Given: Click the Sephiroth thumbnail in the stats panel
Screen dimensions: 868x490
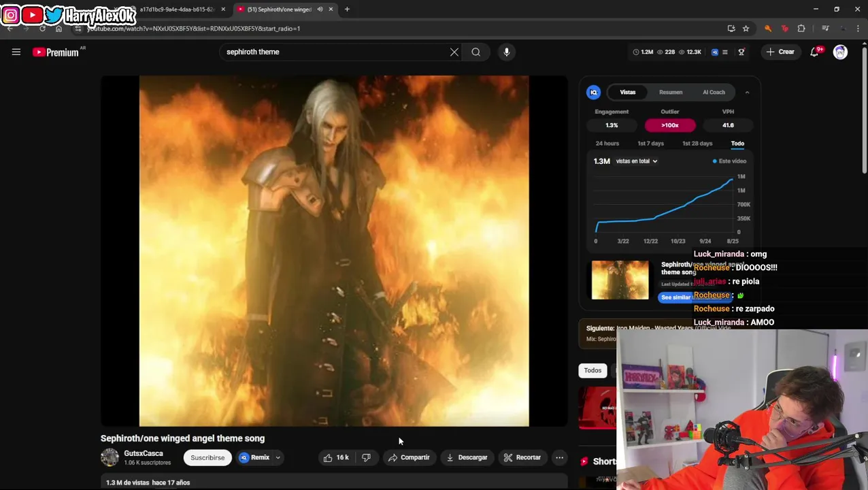Looking at the screenshot, I should [x=620, y=280].
